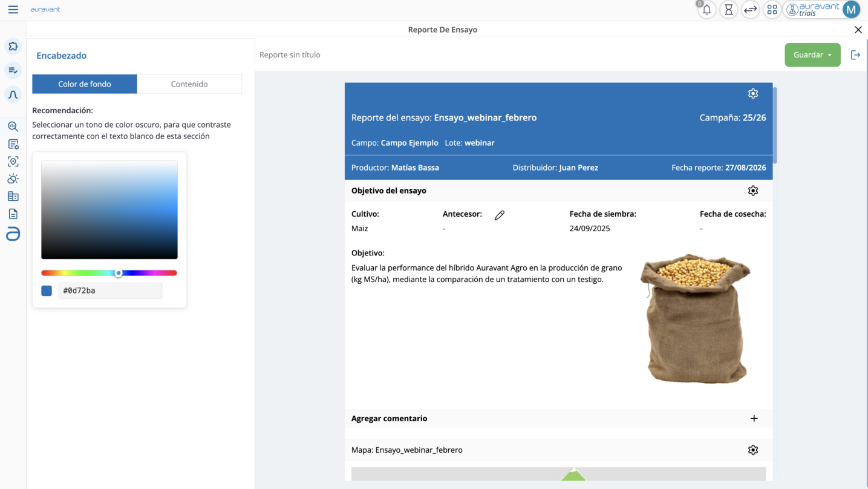Image resolution: width=868 pixels, height=489 pixels.
Task: Open the Auravant trials user menu
Action: tap(823, 10)
